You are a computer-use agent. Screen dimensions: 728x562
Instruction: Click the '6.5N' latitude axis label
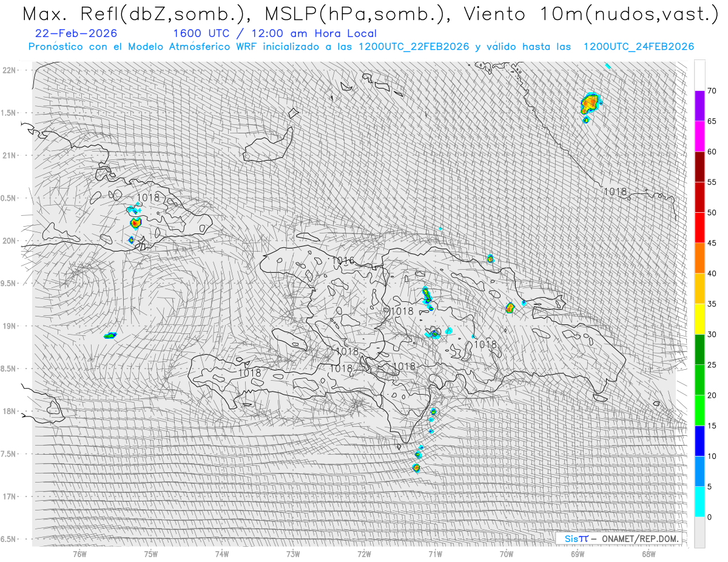[8, 539]
